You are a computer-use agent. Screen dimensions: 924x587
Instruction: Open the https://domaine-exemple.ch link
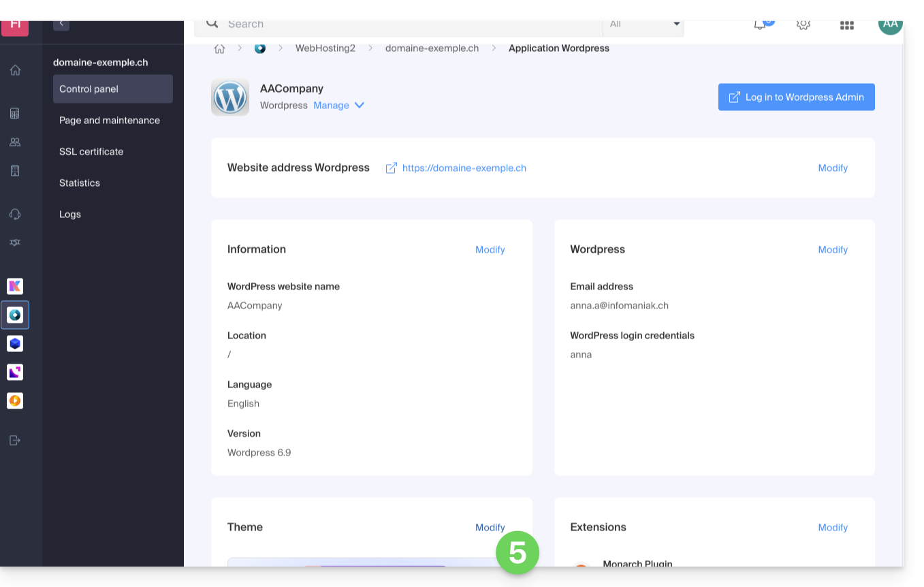464,168
